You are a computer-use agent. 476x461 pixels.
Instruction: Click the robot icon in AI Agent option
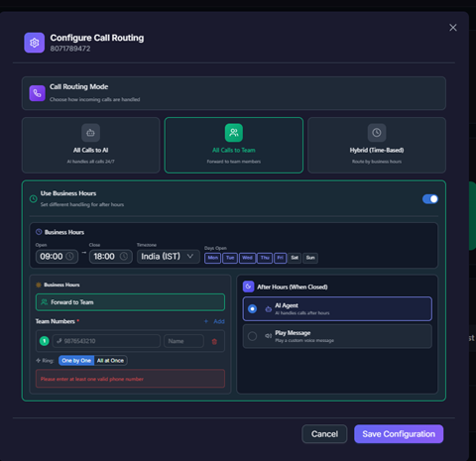click(x=268, y=309)
